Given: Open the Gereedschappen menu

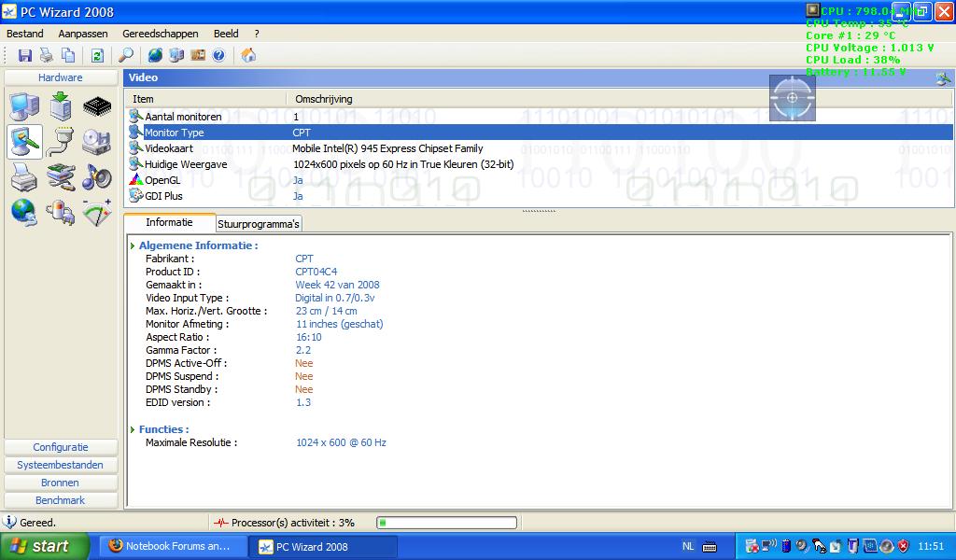Looking at the screenshot, I should pyautogui.click(x=160, y=34).
